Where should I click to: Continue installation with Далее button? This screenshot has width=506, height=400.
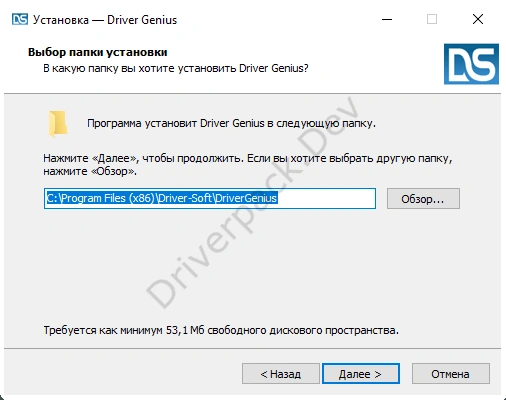(361, 374)
